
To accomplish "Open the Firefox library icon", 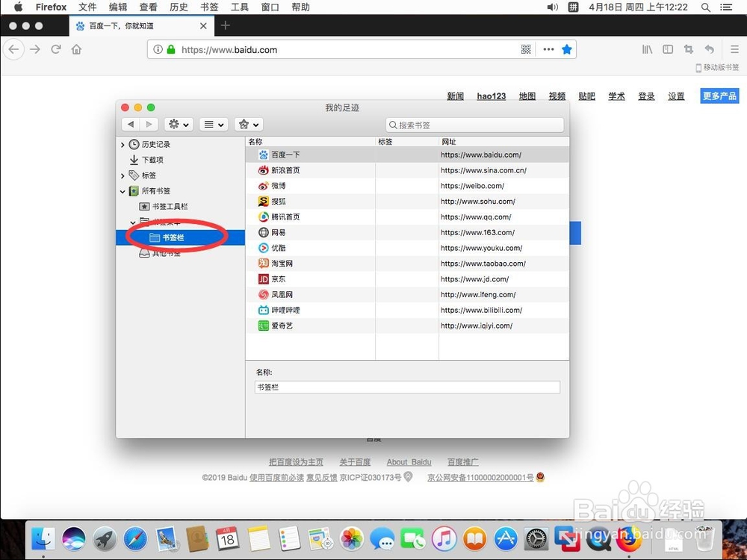I will [x=647, y=49].
